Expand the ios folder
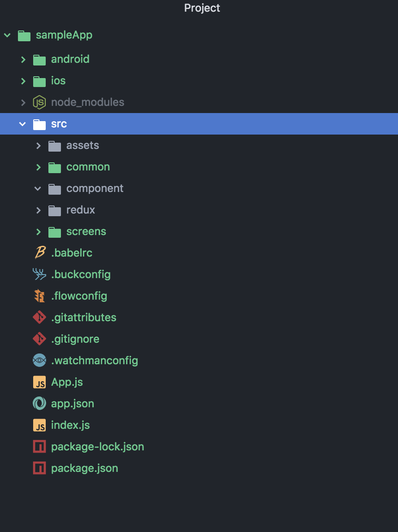The width and height of the screenshot is (398, 532). pyautogui.click(x=23, y=81)
